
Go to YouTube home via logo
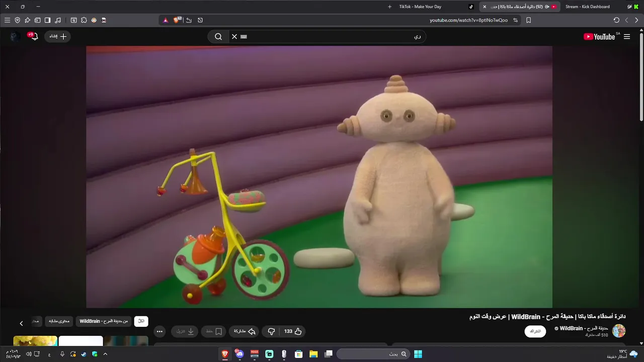point(599,37)
